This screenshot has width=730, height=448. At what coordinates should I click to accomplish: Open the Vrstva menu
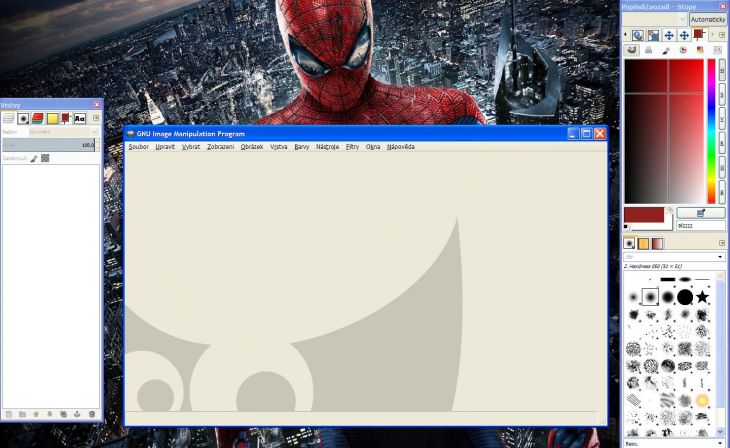[278, 147]
